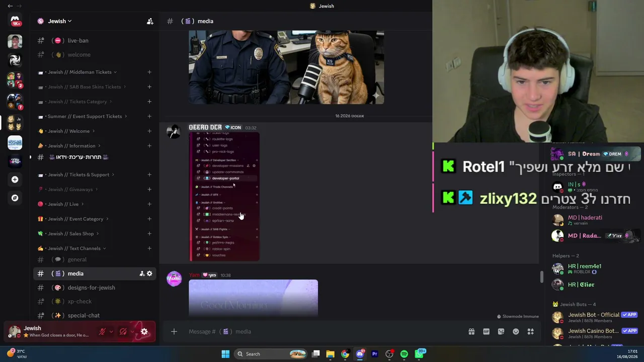Image resolution: width=644 pixels, height=362 pixels.
Task: Open user settings gear in user panel
Action: (144, 332)
